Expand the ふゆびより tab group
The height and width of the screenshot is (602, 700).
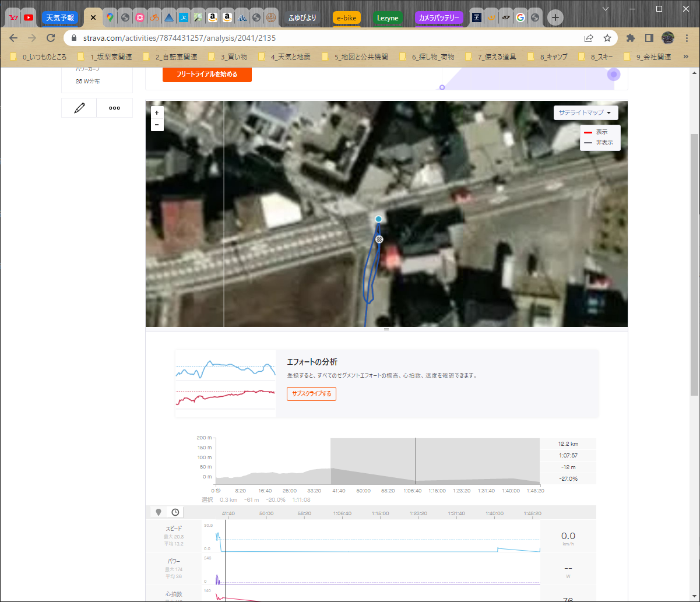302,17
